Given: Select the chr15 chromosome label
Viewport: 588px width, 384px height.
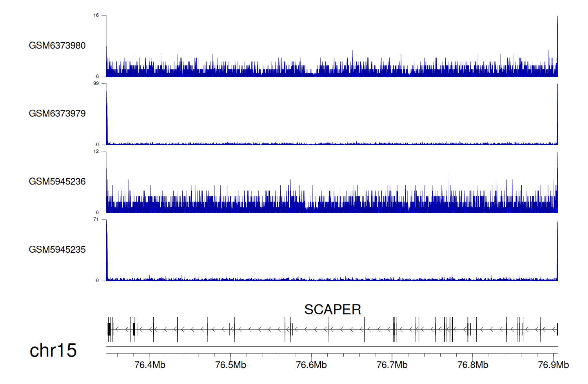Looking at the screenshot, I should click(x=53, y=350).
